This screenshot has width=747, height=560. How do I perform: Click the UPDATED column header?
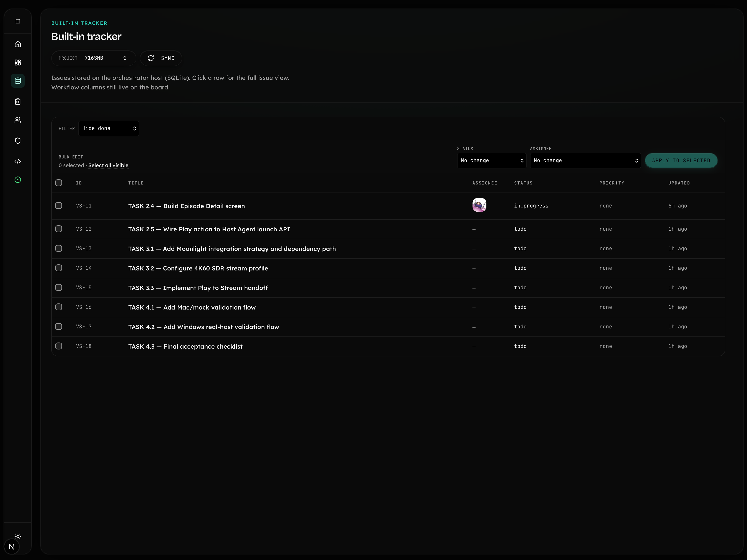(679, 183)
